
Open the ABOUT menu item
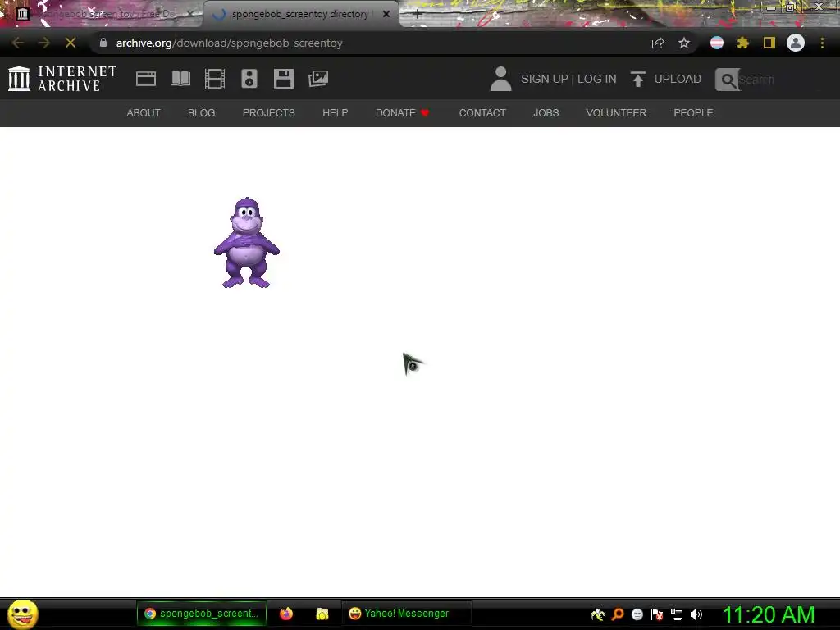click(144, 113)
